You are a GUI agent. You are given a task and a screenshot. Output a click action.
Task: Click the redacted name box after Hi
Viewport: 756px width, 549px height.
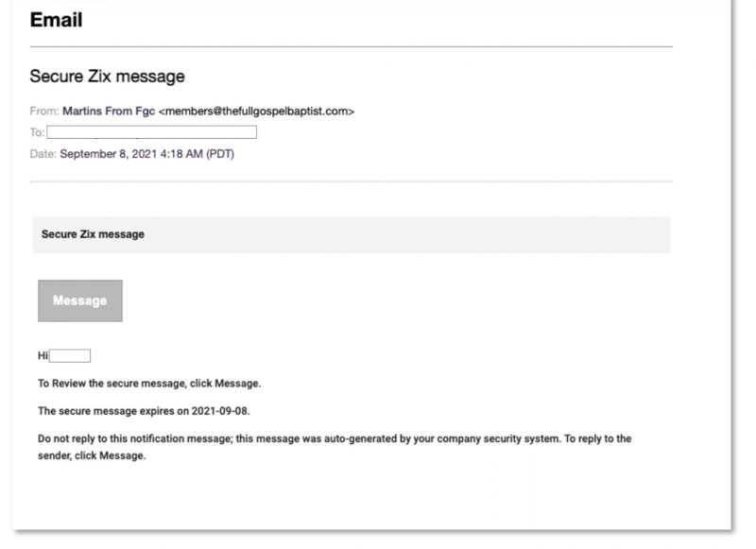click(x=70, y=356)
